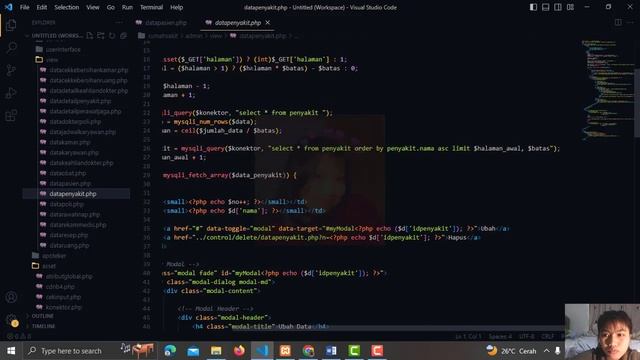
Task: Toggle the secondary side bar visibility
Action: pos(558,7)
